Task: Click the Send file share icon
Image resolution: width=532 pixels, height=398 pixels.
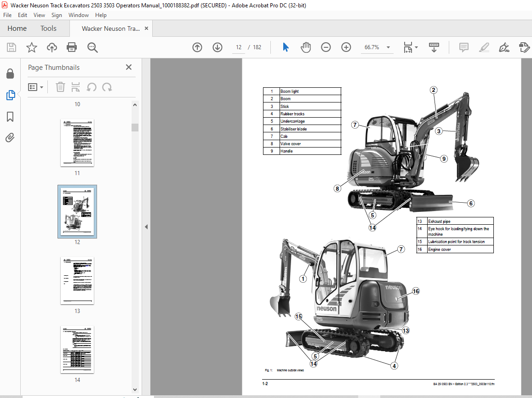Action: [524, 47]
